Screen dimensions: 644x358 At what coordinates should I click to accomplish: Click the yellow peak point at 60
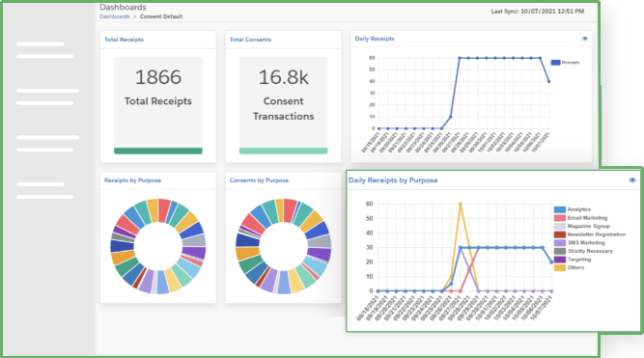coord(460,204)
